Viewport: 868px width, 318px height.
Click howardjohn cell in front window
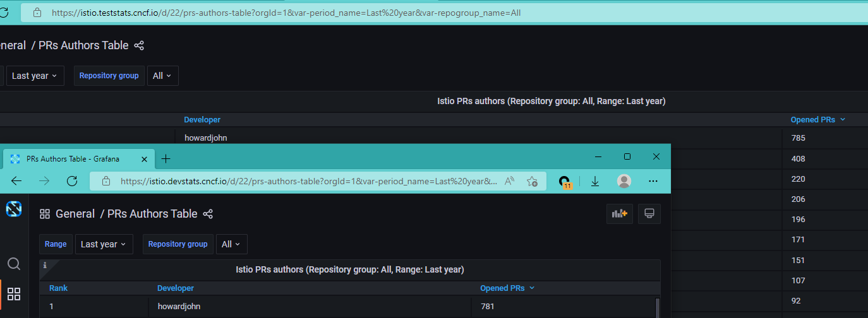(179, 307)
